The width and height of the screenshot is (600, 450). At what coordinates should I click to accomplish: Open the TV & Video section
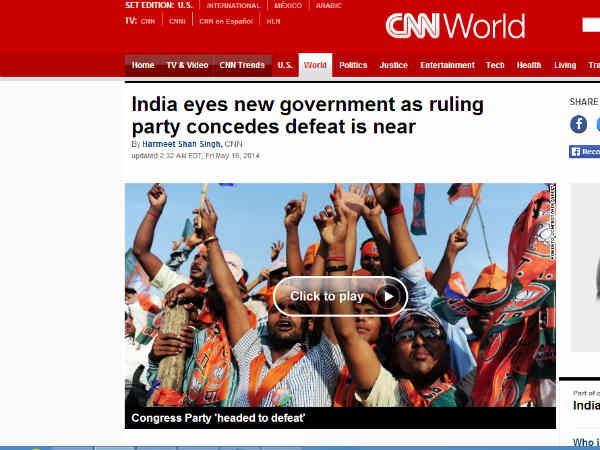[x=187, y=65]
